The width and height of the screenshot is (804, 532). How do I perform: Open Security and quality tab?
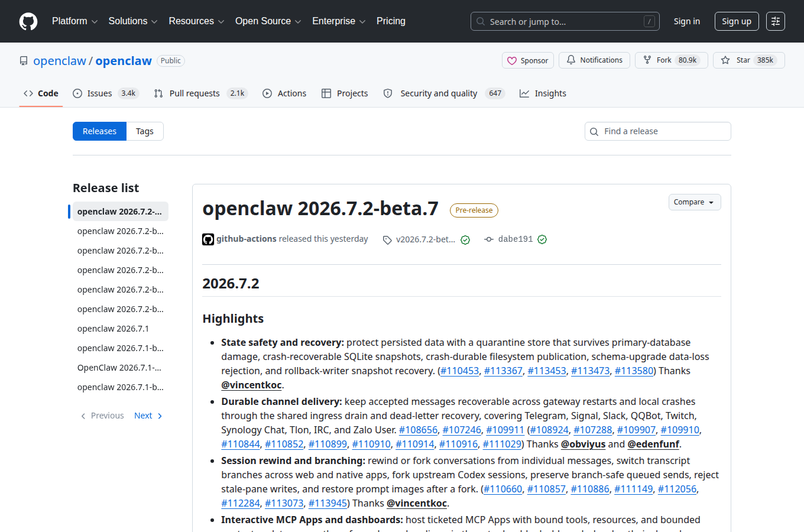coord(444,93)
